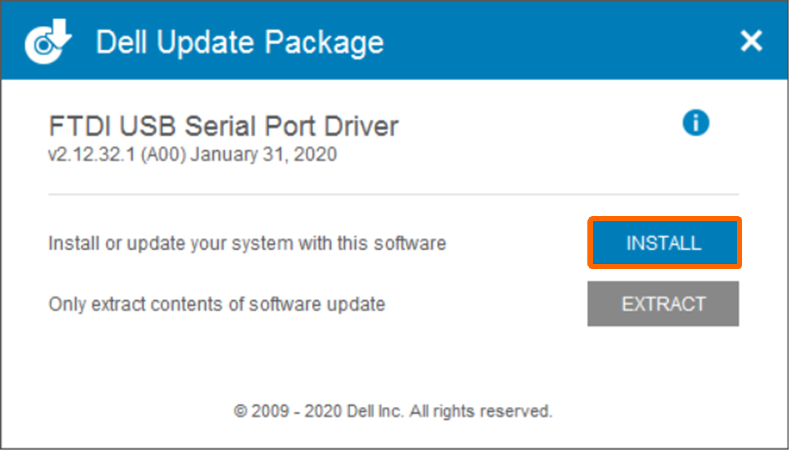Select the "FTDI USB Serial Port Driver" heading
This screenshot has width=790, height=451.
point(223,127)
